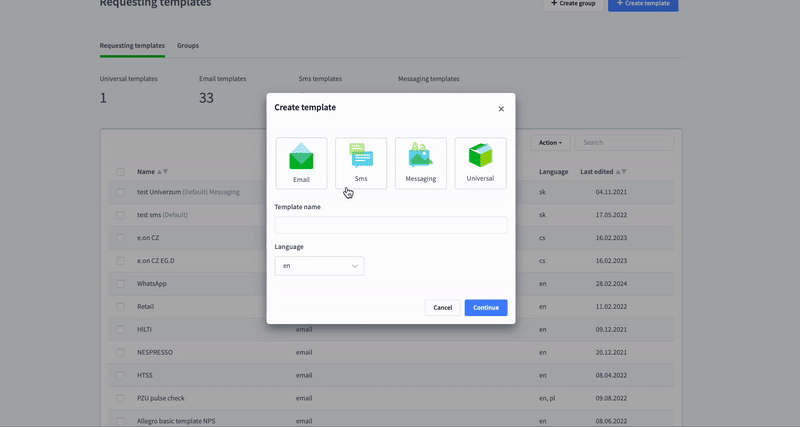Choose the Sms template type icon
Screen dimensions: 800x427
click(x=361, y=163)
